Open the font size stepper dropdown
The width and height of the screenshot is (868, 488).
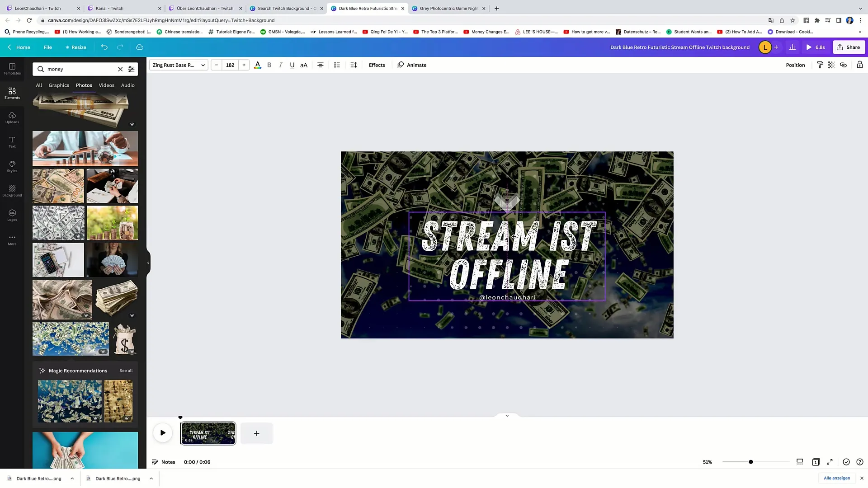tap(230, 65)
